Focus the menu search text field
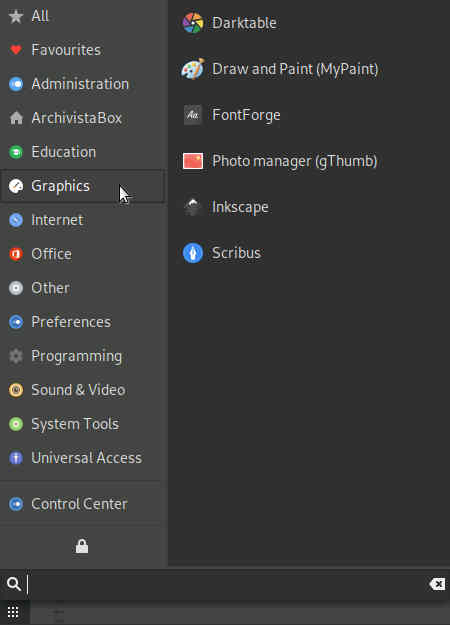Image resolution: width=450 pixels, height=625 pixels. (x=225, y=584)
